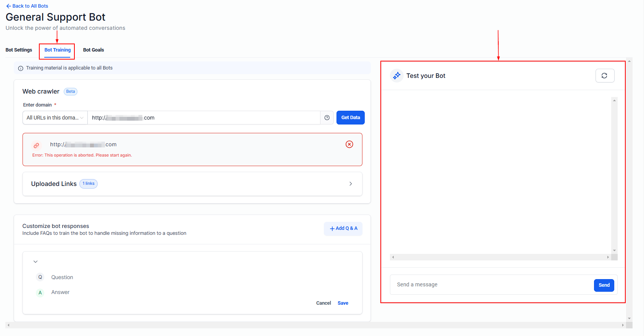Viewport: 644px width, 336px height.
Task: Open the Bot Settings tab
Action: point(19,50)
